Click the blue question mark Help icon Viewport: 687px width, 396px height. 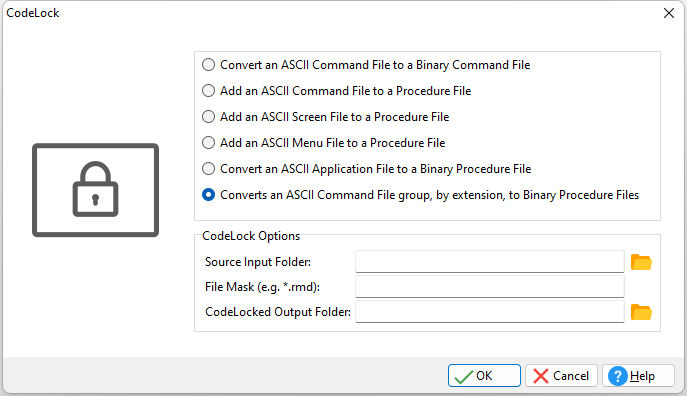pyautogui.click(x=618, y=376)
